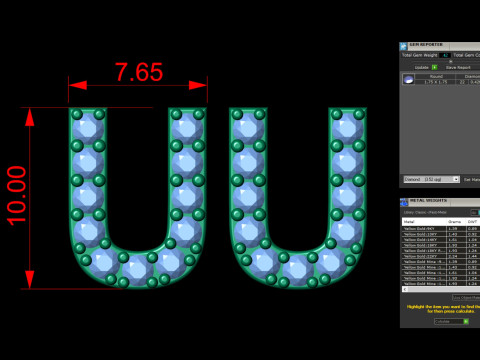The height and width of the screenshot is (360, 480).
Task: Click the Total Gem Weight value field
Action: click(x=445, y=55)
